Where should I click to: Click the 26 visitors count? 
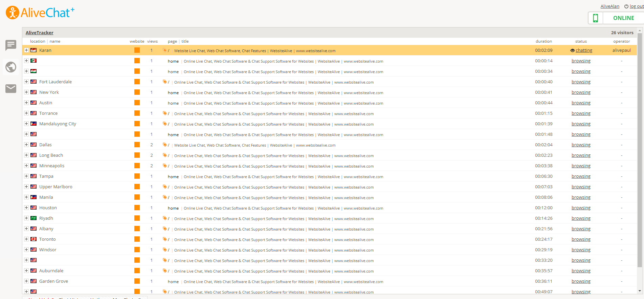(x=622, y=33)
